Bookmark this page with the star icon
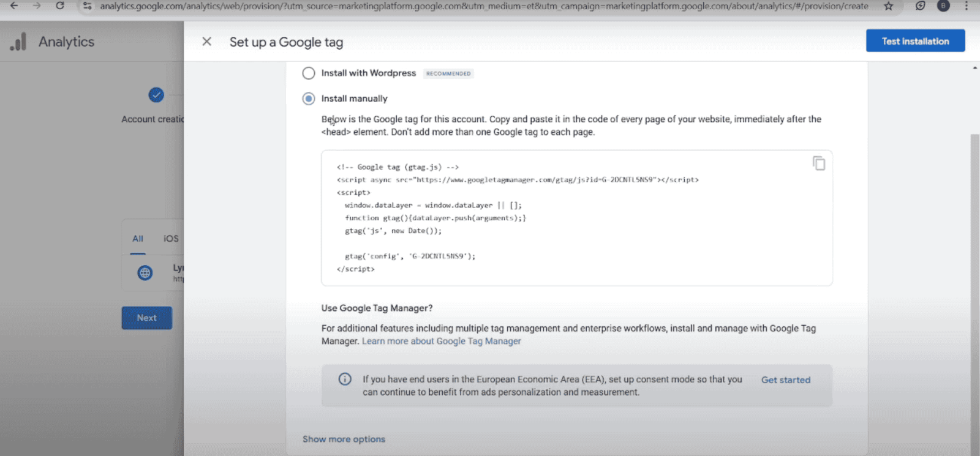Viewport: 980px width, 456px height. click(889, 6)
